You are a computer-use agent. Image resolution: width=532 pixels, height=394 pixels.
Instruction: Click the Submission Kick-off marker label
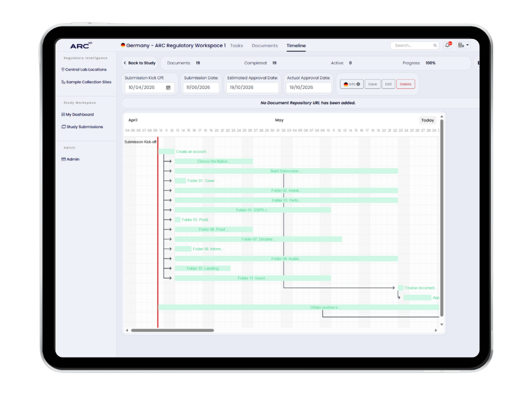pyautogui.click(x=140, y=142)
